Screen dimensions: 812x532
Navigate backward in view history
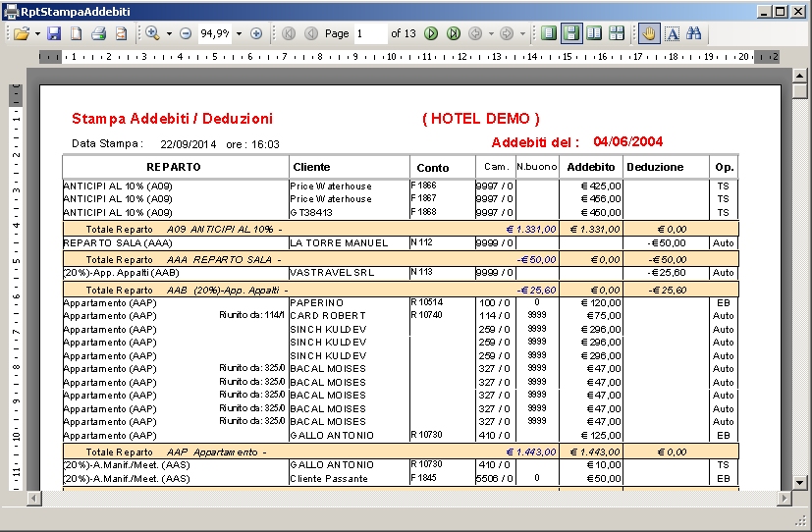475,33
